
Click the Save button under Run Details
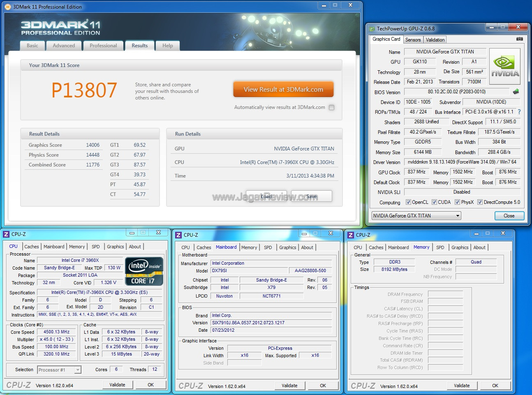[311, 196]
